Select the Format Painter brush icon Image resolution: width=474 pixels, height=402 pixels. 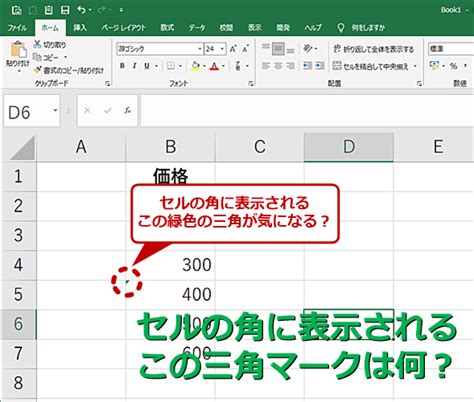[x=38, y=70]
